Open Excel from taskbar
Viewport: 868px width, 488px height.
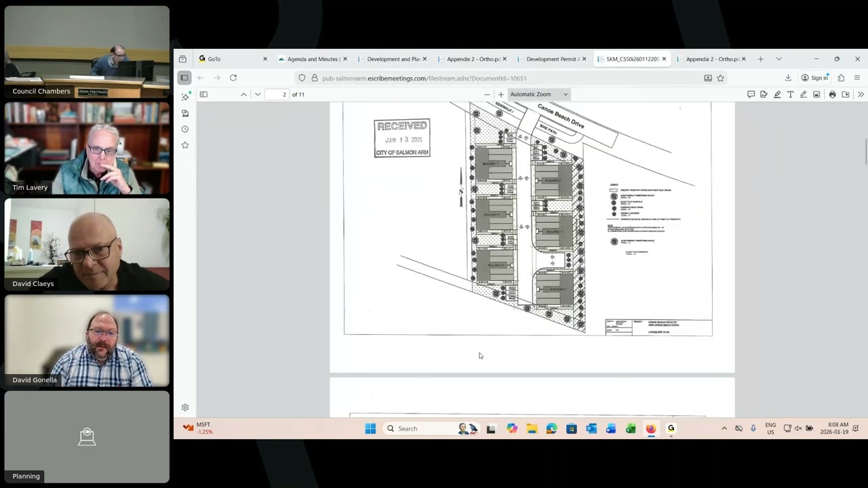pos(631,428)
